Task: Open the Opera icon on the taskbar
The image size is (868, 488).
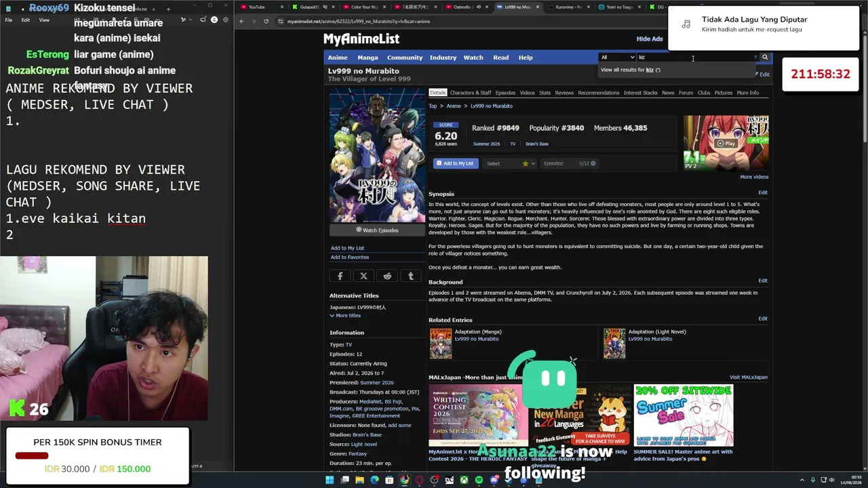Action: point(419,480)
